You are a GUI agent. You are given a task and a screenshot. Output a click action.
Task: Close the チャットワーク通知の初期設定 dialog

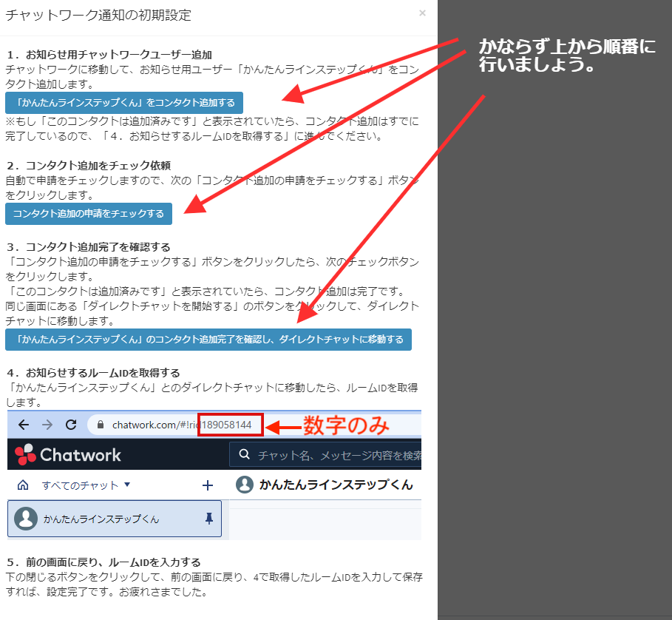(422, 13)
